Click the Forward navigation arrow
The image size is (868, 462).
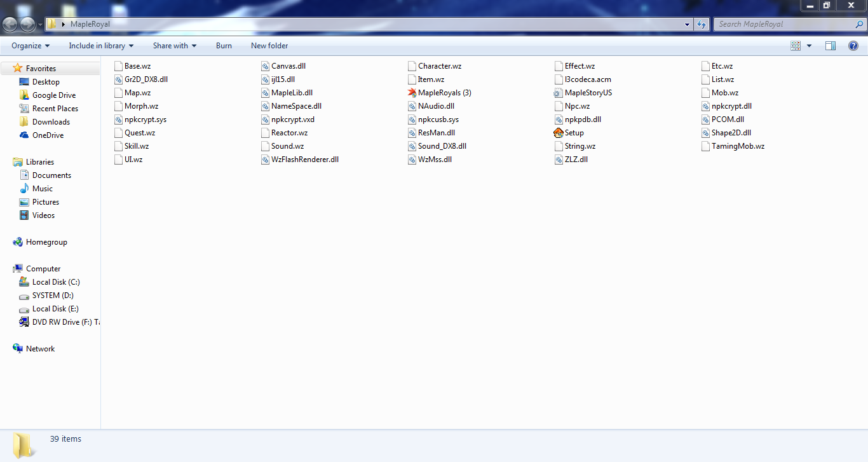coord(28,24)
